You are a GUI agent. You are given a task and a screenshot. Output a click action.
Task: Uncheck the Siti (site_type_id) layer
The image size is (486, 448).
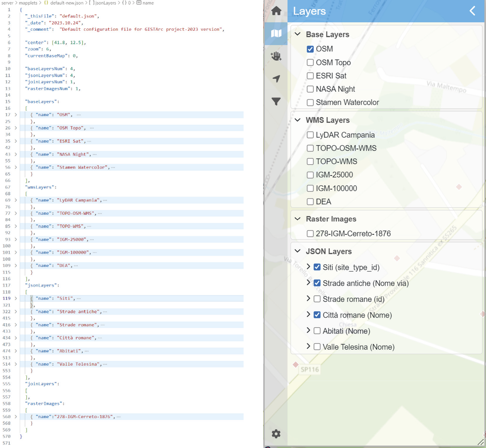pos(317,267)
